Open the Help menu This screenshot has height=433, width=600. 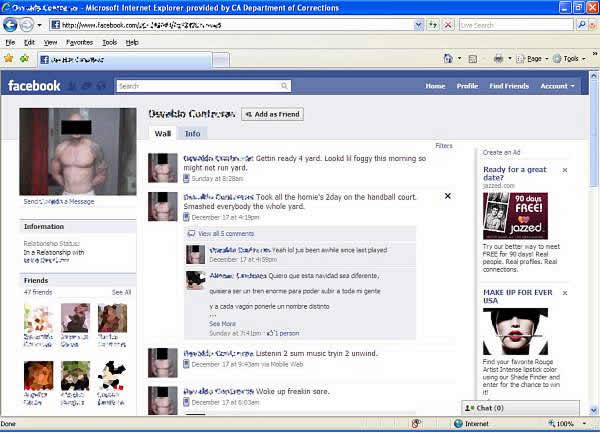point(132,42)
